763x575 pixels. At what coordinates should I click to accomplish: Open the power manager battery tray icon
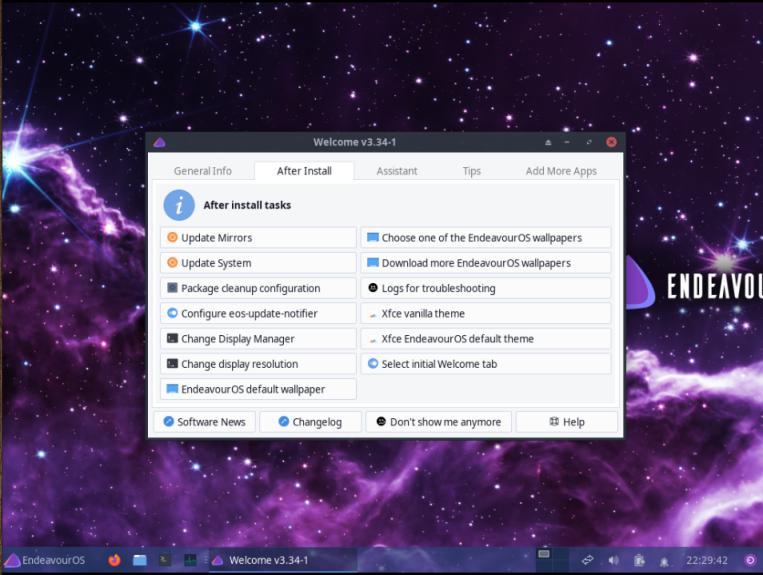coord(639,560)
